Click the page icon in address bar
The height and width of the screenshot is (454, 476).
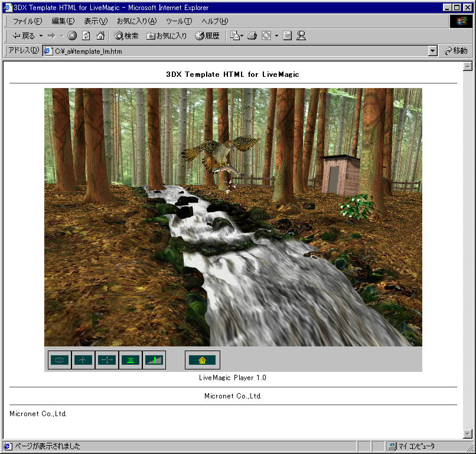coord(48,51)
